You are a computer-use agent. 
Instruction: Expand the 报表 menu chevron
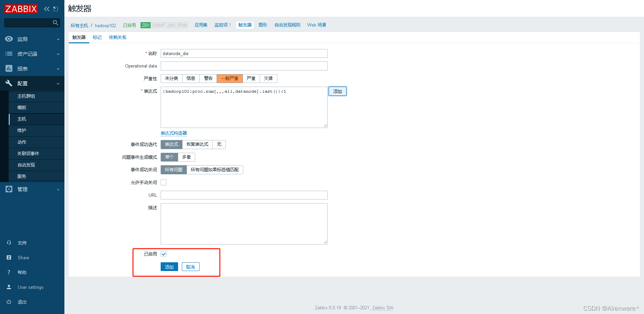[58, 69]
